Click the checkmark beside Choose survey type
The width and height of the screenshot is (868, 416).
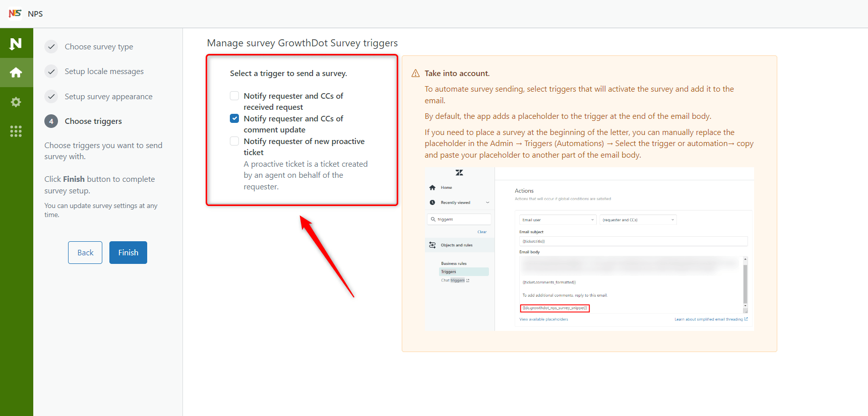pyautogui.click(x=51, y=47)
